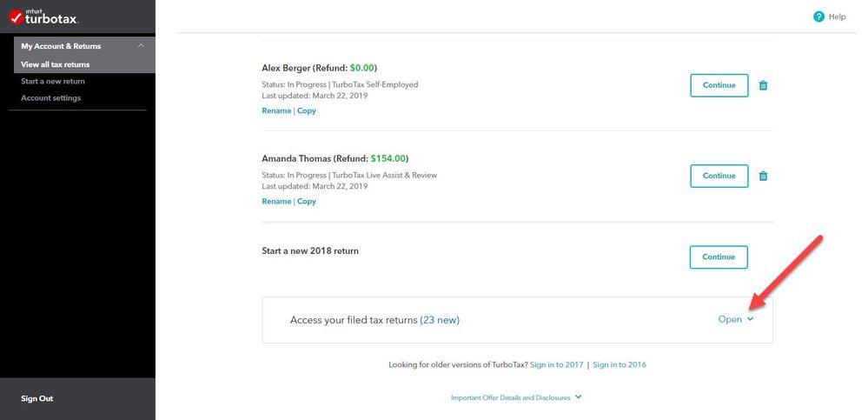Expand Important Offer Details and Disclosures
Image resolution: width=868 pixels, height=420 pixels.
point(516,397)
